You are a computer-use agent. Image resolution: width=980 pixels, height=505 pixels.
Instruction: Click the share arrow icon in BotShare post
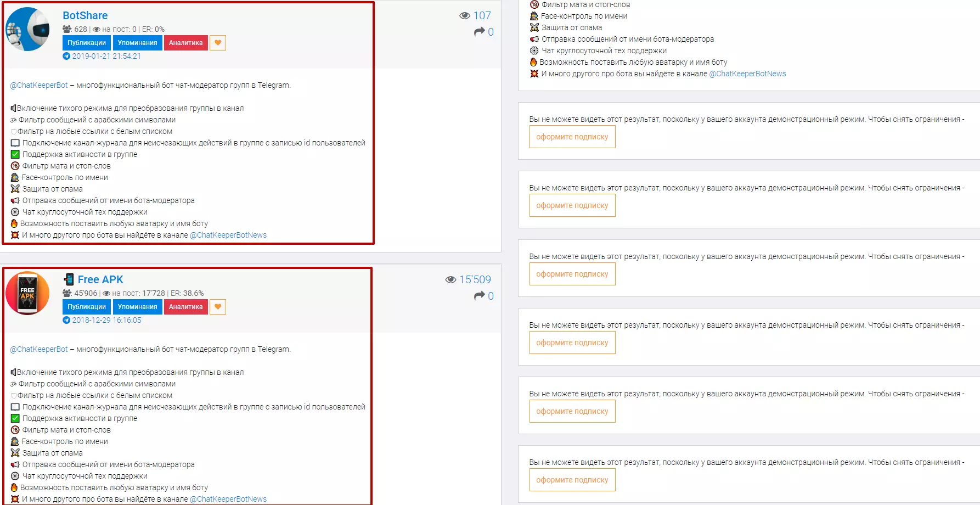pos(480,32)
